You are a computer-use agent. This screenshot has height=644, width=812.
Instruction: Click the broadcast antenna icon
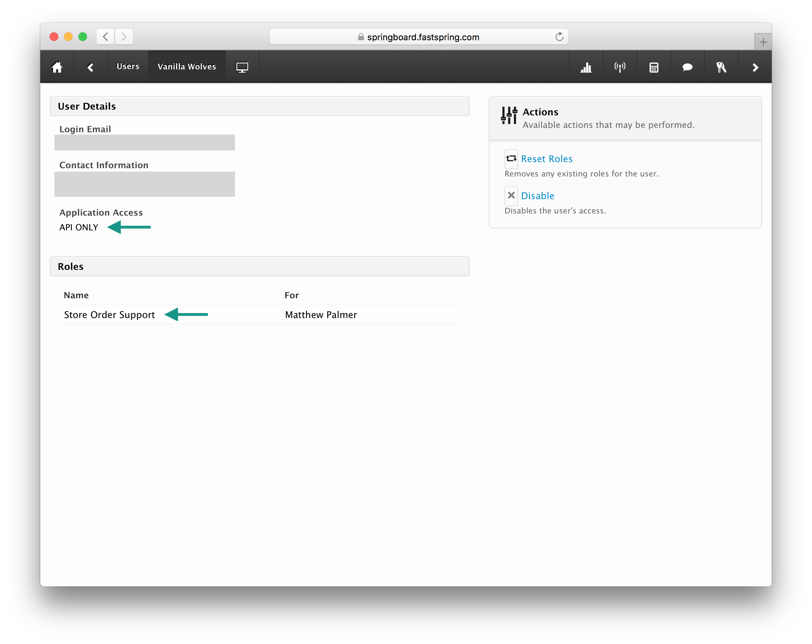point(620,67)
